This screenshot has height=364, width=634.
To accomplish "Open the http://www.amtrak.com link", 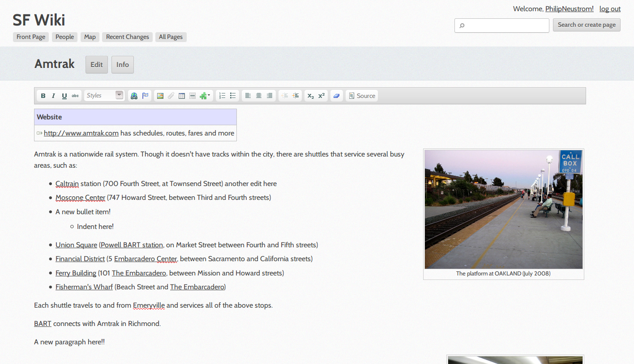I will click(x=81, y=133).
